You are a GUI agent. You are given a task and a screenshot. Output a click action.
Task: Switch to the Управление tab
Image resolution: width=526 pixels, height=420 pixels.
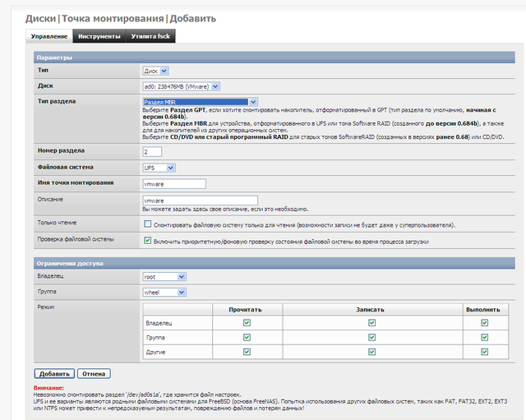(49, 36)
